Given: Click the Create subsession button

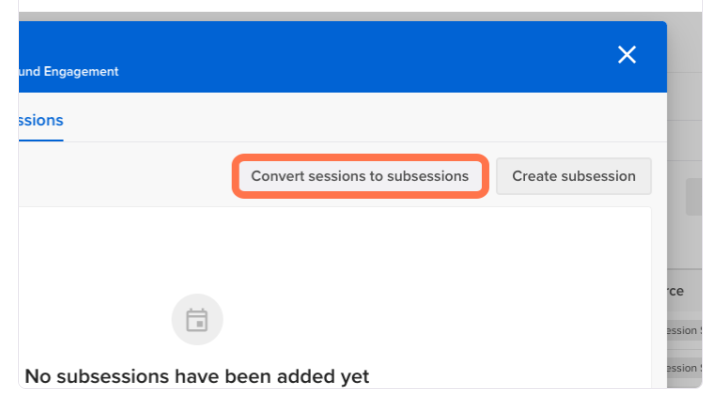Looking at the screenshot, I should tap(573, 176).
